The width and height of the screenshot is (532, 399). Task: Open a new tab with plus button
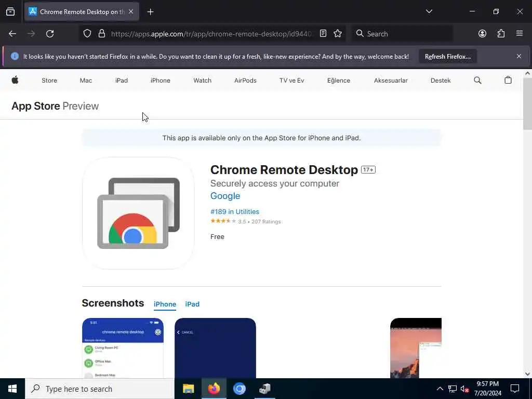[x=150, y=12]
